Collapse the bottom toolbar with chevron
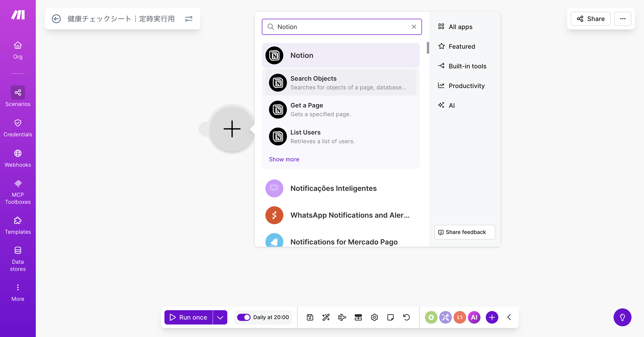The width and height of the screenshot is (644, 337). tap(509, 317)
